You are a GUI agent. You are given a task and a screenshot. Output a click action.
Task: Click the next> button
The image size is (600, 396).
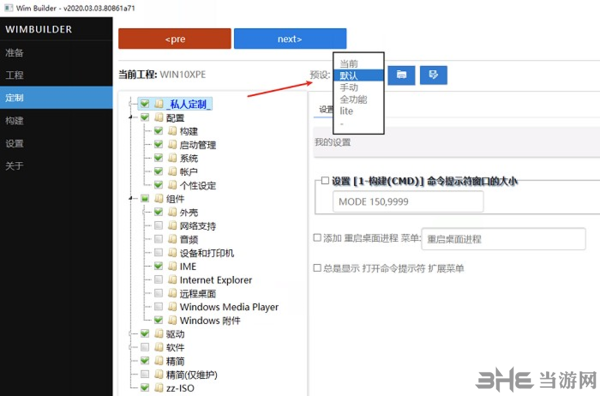290,39
